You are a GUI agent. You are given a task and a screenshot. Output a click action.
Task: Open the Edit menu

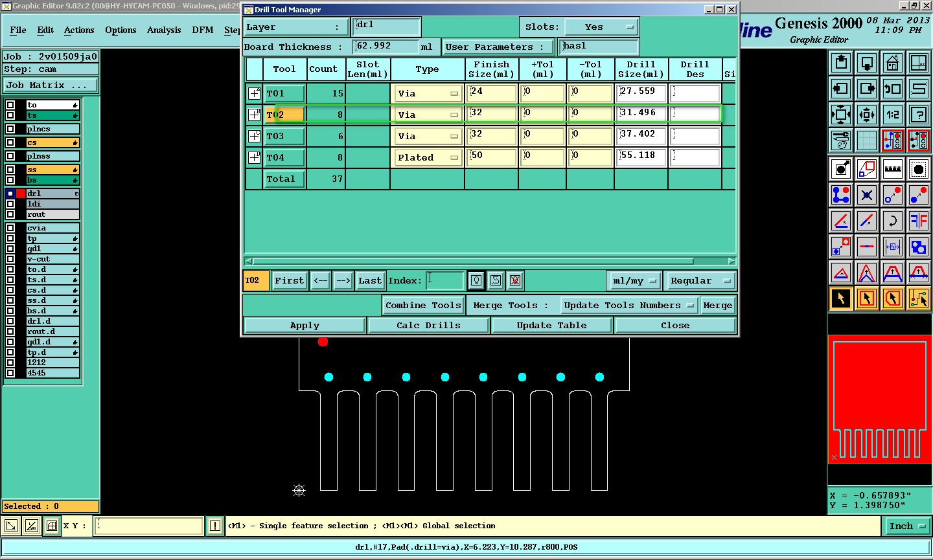tap(45, 30)
